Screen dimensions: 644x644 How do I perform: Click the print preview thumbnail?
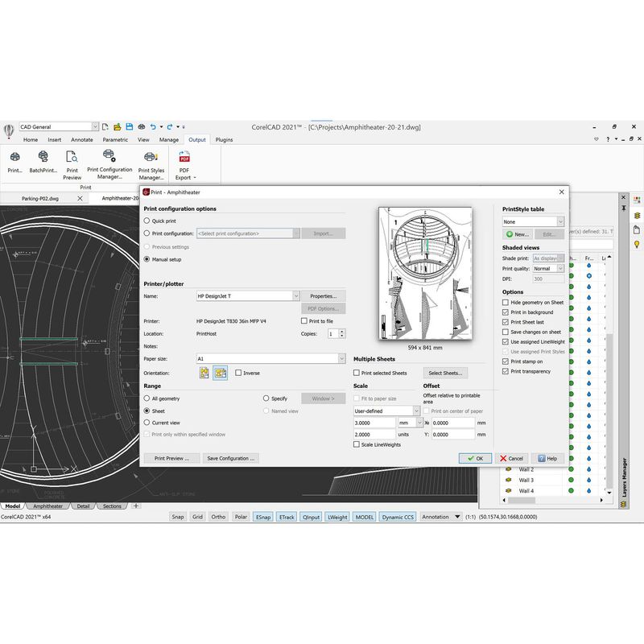pyautogui.click(x=425, y=274)
